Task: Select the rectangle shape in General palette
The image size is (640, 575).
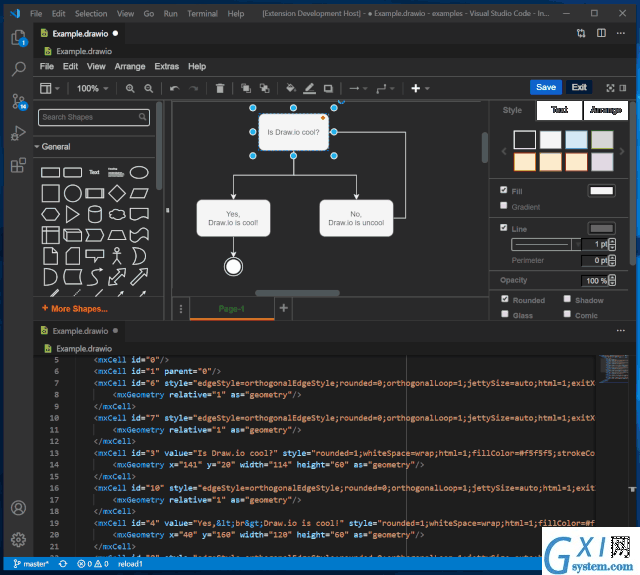Action: coord(50,173)
